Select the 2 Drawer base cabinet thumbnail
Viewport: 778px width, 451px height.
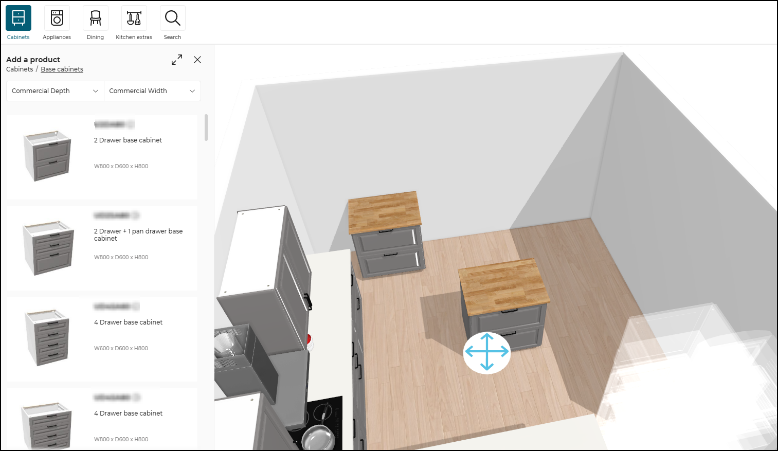(47, 154)
